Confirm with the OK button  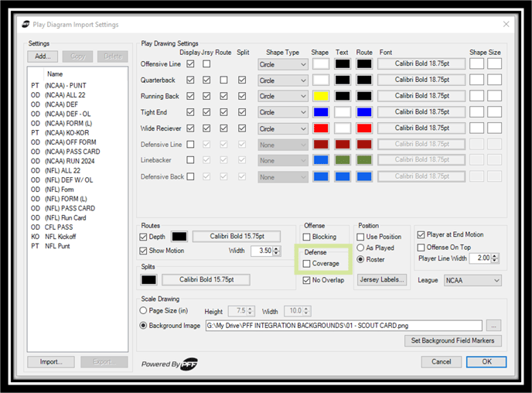tap(486, 362)
